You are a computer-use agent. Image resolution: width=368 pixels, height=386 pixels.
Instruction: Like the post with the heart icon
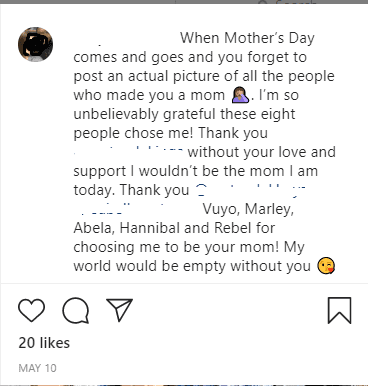[31, 310]
